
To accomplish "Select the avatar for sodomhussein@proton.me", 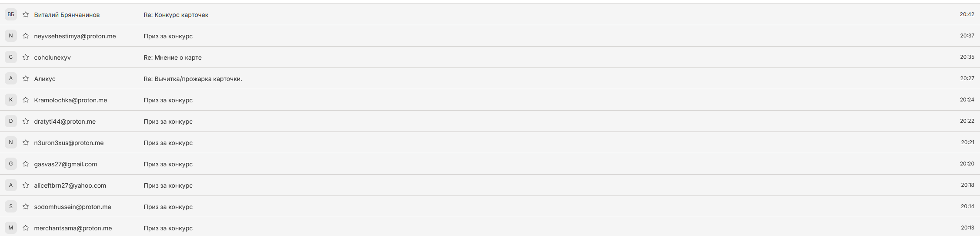I will 11,206.
